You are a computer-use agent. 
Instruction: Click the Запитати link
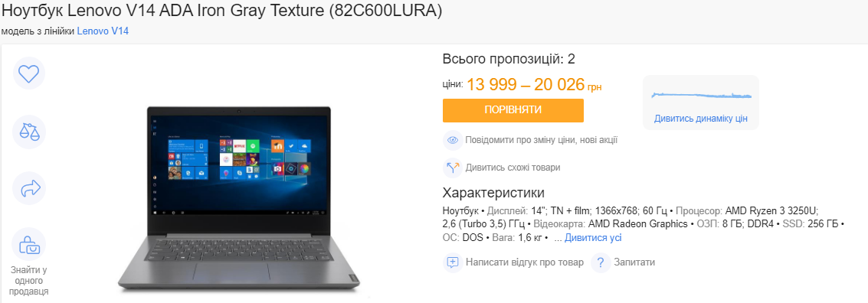pyautogui.click(x=634, y=262)
